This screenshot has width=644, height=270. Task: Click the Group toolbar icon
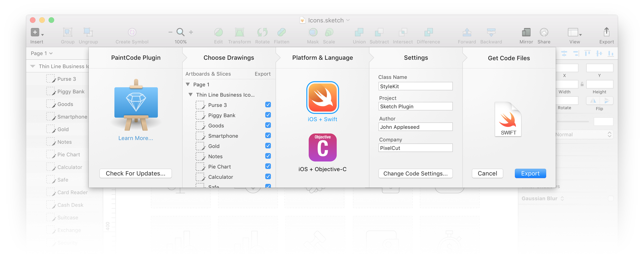[x=68, y=32]
